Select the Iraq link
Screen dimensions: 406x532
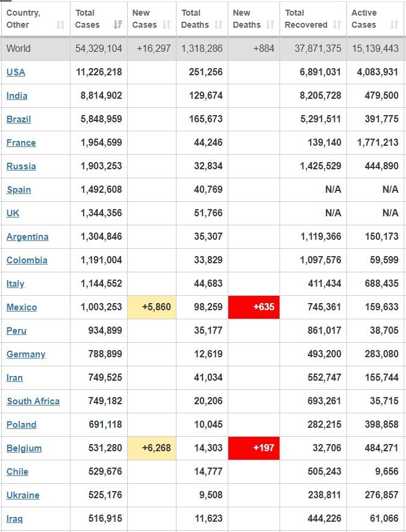(x=16, y=519)
